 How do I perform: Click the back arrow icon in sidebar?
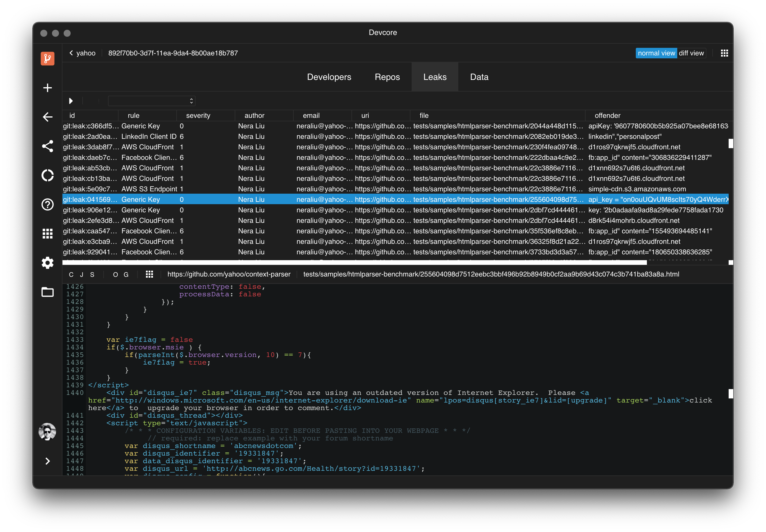(47, 117)
